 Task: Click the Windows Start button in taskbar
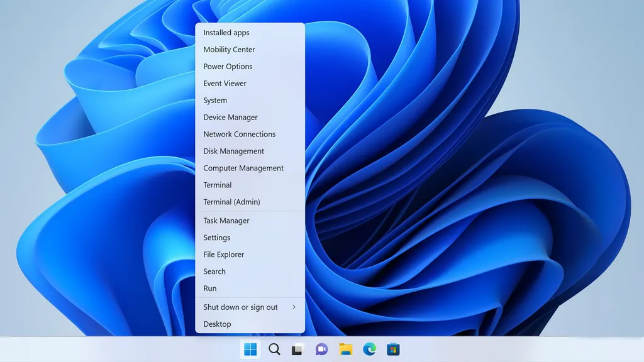(250, 349)
